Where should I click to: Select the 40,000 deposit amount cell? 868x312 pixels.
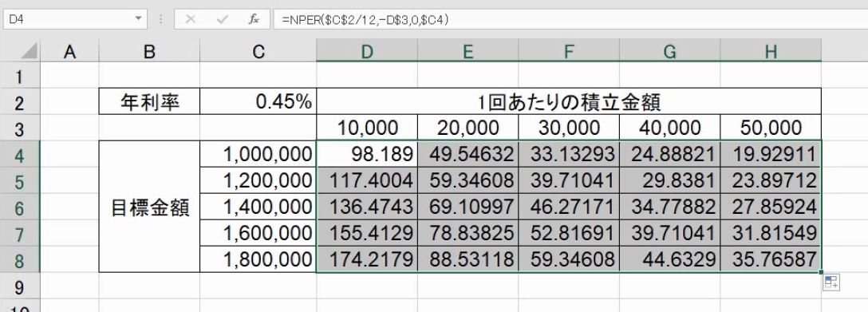(x=670, y=128)
